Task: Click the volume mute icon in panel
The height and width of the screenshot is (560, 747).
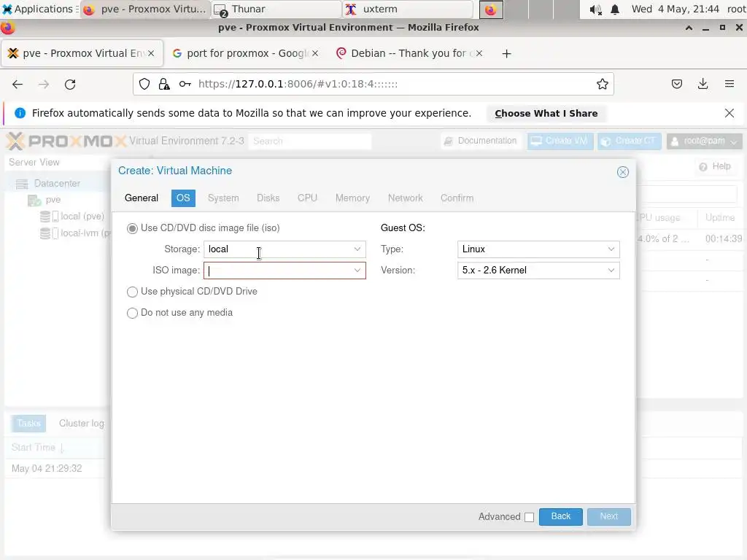Action: click(x=595, y=9)
